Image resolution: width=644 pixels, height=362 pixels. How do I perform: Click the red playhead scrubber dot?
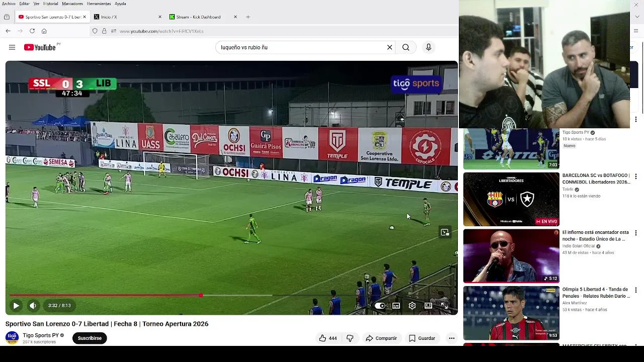pos(201,296)
